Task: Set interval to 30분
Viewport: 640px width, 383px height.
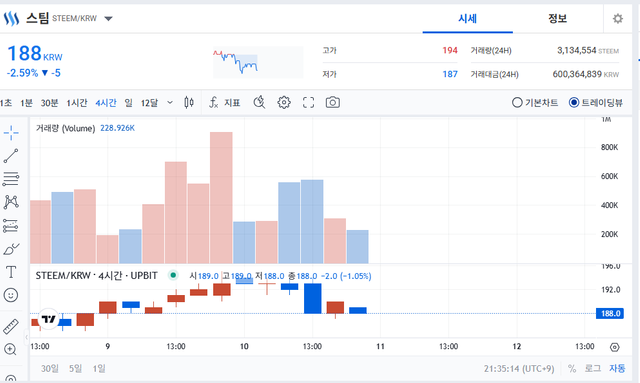Action: coord(49,103)
